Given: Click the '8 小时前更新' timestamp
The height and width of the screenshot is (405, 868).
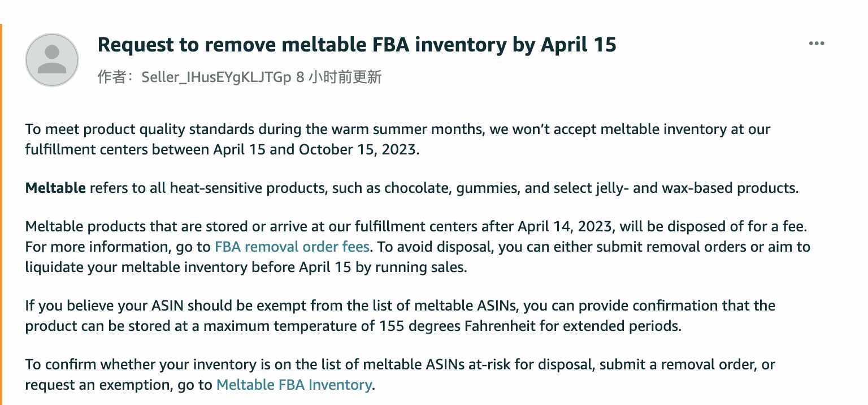Looking at the screenshot, I should (339, 77).
